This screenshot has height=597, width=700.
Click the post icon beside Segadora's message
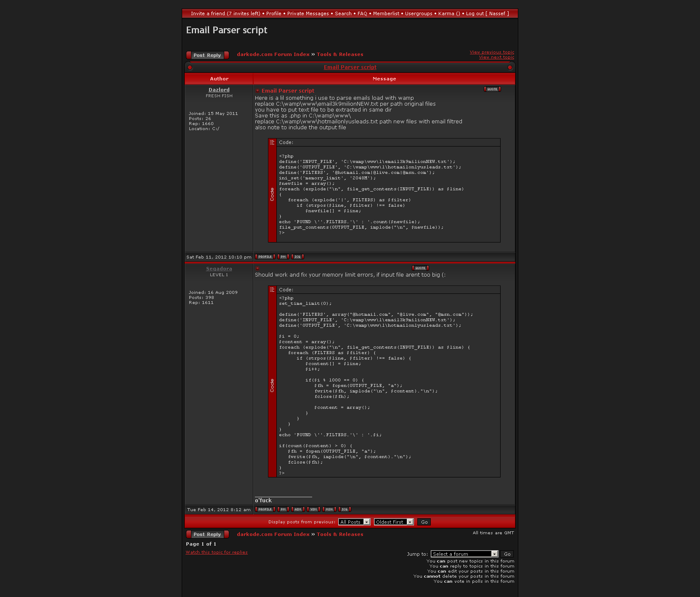click(x=257, y=268)
